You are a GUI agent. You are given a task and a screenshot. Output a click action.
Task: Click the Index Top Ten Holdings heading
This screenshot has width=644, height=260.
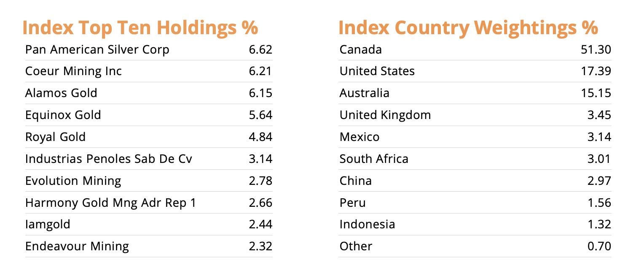(x=140, y=28)
